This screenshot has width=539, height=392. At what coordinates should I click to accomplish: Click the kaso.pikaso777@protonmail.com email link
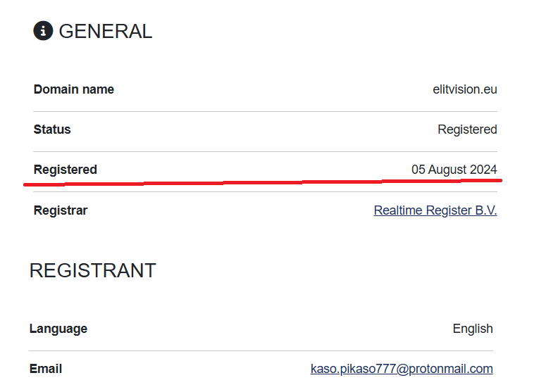402,369
